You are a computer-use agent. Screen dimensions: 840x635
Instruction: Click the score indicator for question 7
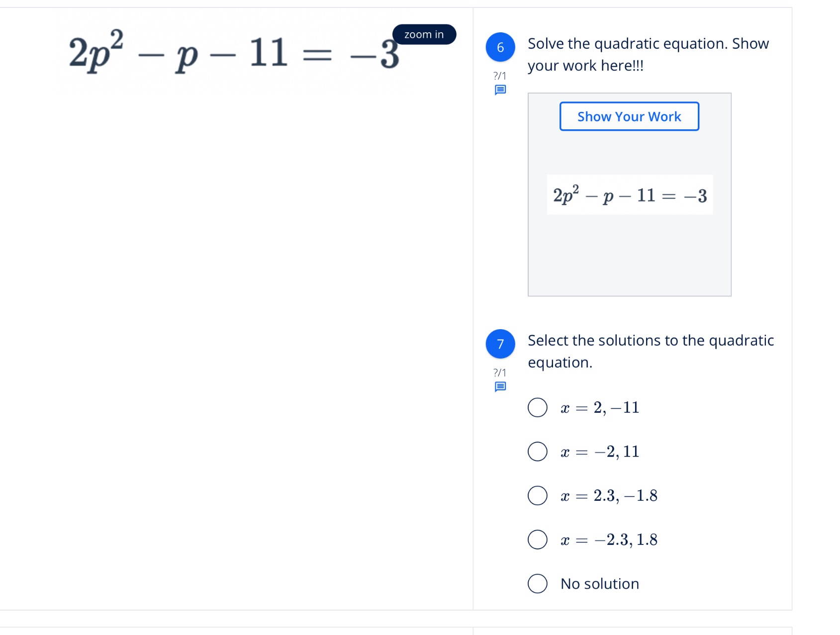tap(499, 371)
